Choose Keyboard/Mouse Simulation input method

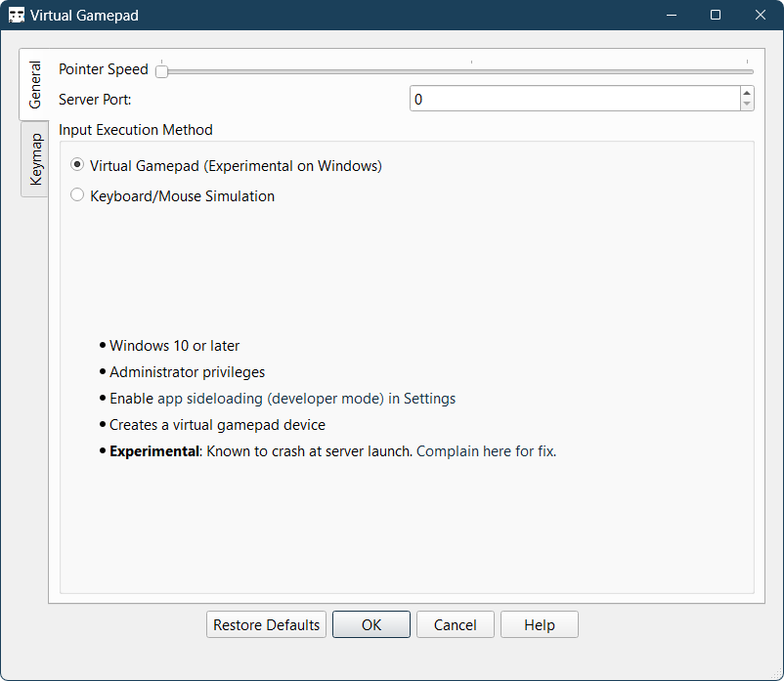coord(78,195)
